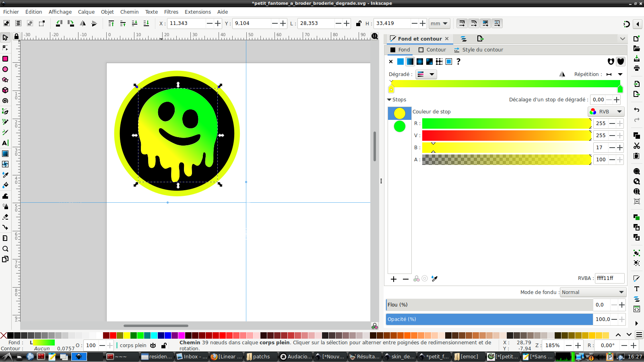The image size is (644, 362).
Task: Add a new gradient stop with plus button
Action: 394,279
